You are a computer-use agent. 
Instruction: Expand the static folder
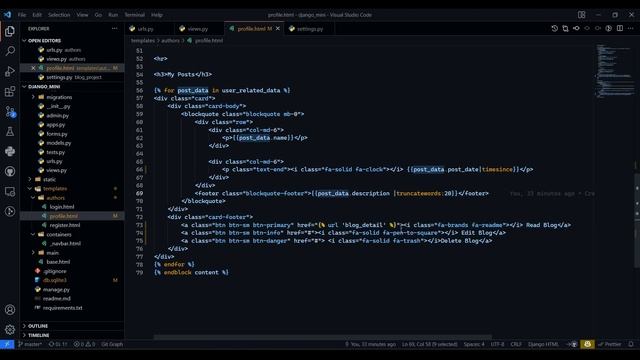[49, 180]
